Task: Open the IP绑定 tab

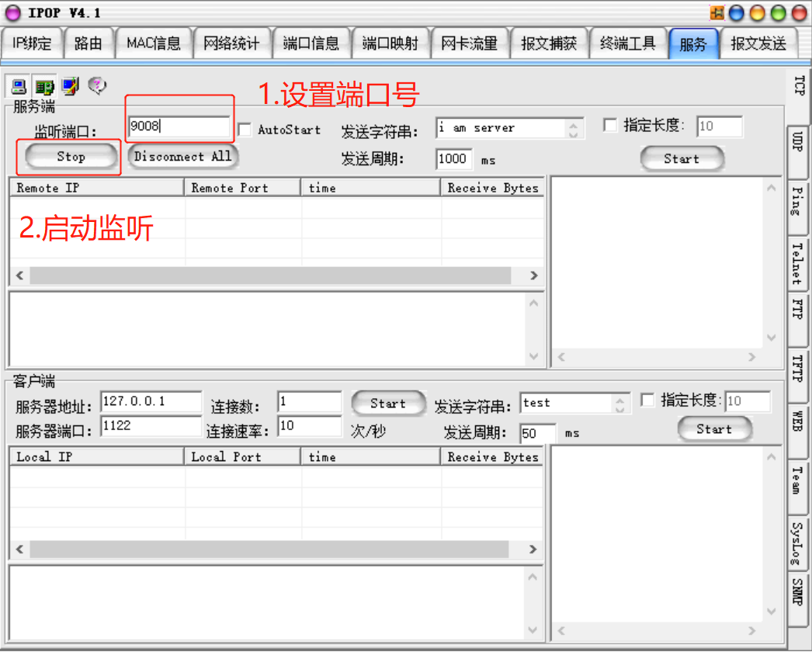Action: (32, 43)
